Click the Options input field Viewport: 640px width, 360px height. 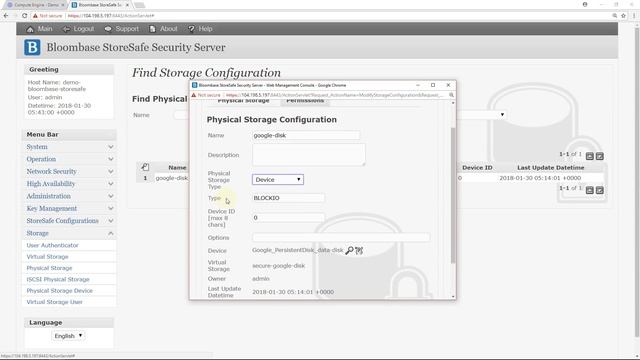(341, 237)
